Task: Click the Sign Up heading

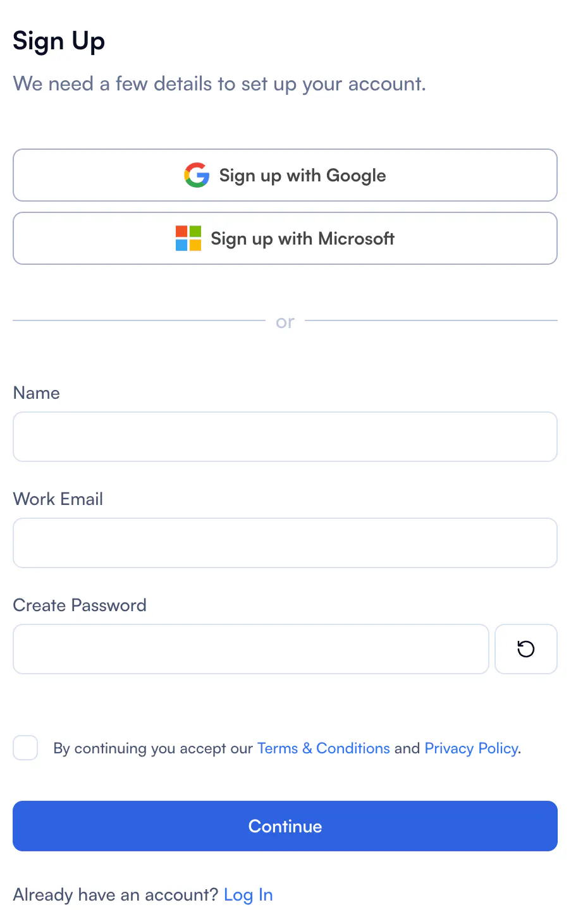Action: pyautogui.click(x=59, y=42)
